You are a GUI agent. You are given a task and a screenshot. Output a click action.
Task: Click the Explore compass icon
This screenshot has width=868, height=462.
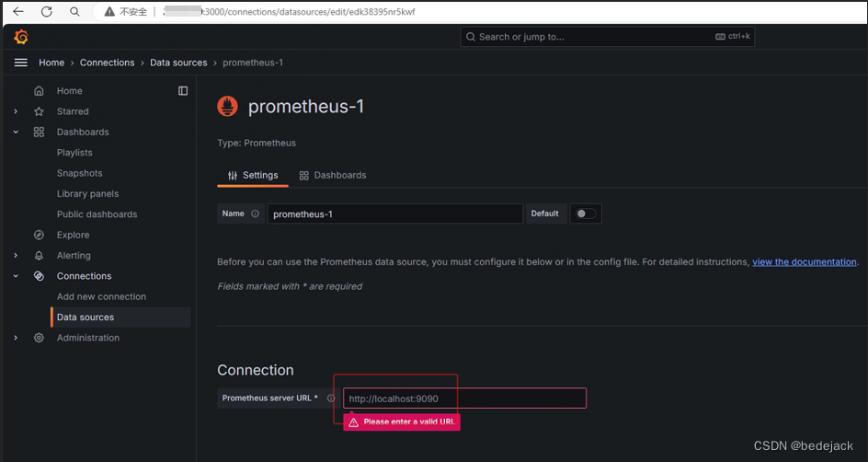[39, 235]
